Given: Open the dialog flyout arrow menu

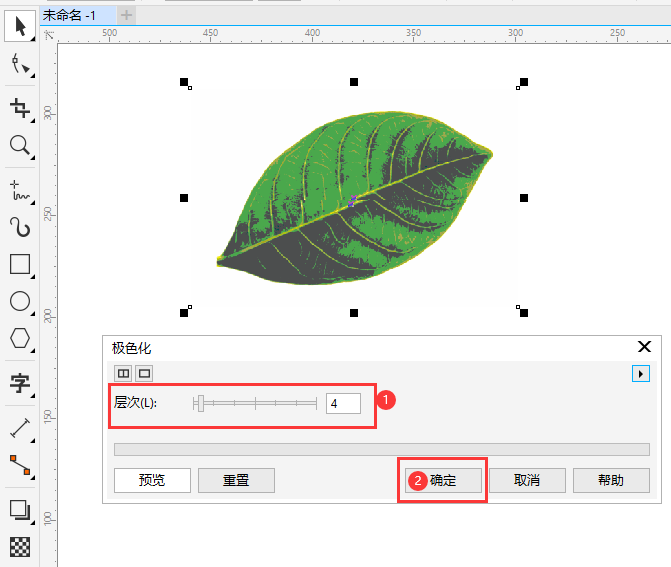Looking at the screenshot, I should click(641, 374).
